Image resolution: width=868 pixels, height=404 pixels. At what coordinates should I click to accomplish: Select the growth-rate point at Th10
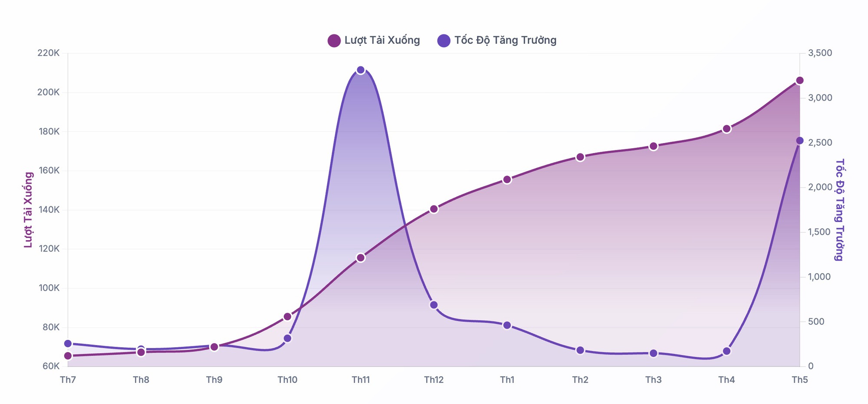point(287,338)
